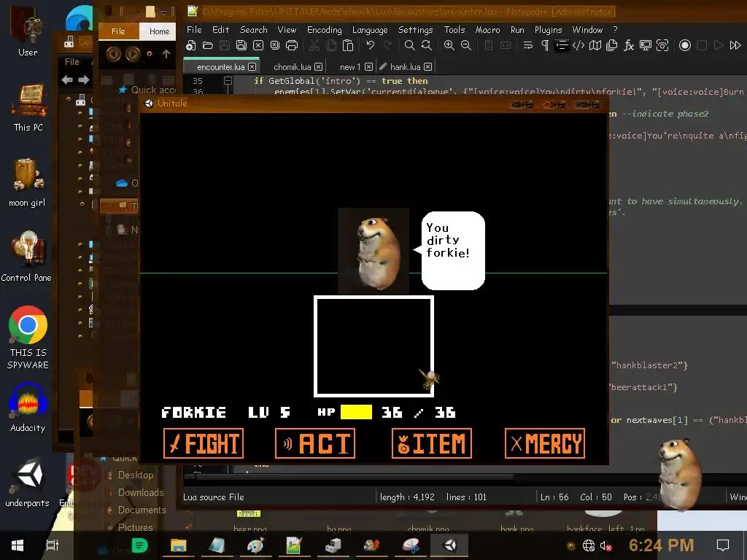Open the 'THIS IS SPYWARE' Chrome desktop icon
The width and height of the screenshot is (747, 560).
pos(28,337)
